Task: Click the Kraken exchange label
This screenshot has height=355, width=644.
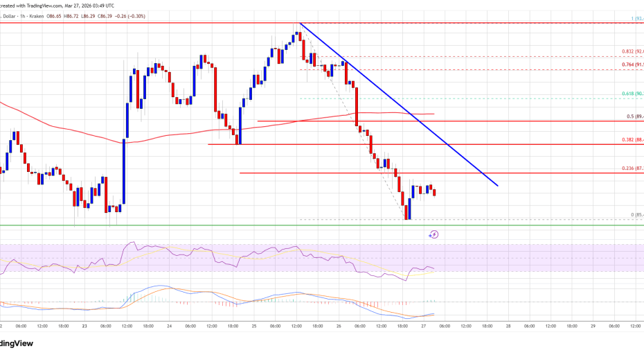Action: pyautogui.click(x=37, y=16)
